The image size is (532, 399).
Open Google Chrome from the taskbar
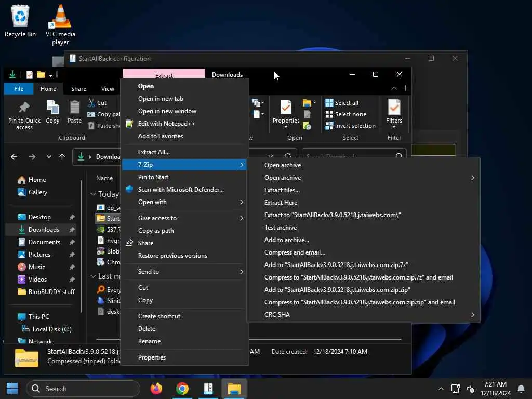(182, 389)
